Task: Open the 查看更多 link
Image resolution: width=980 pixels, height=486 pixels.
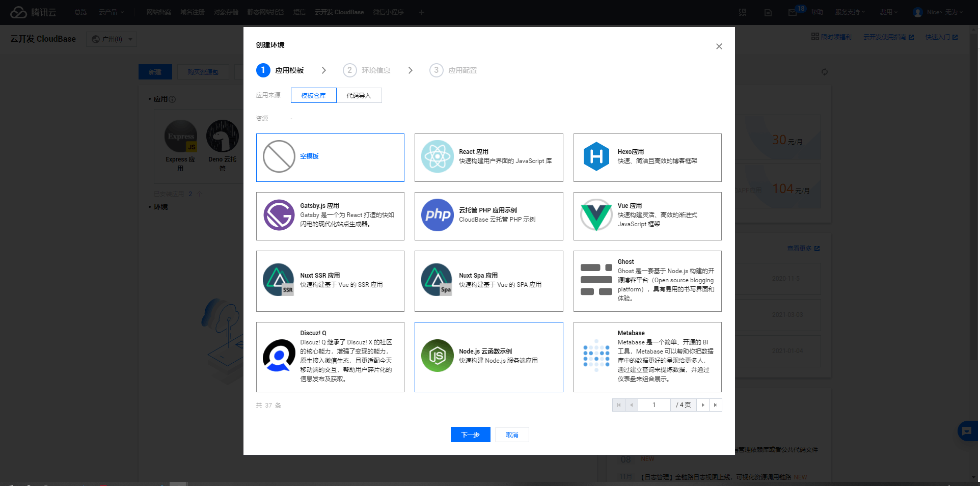Action: point(803,249)
